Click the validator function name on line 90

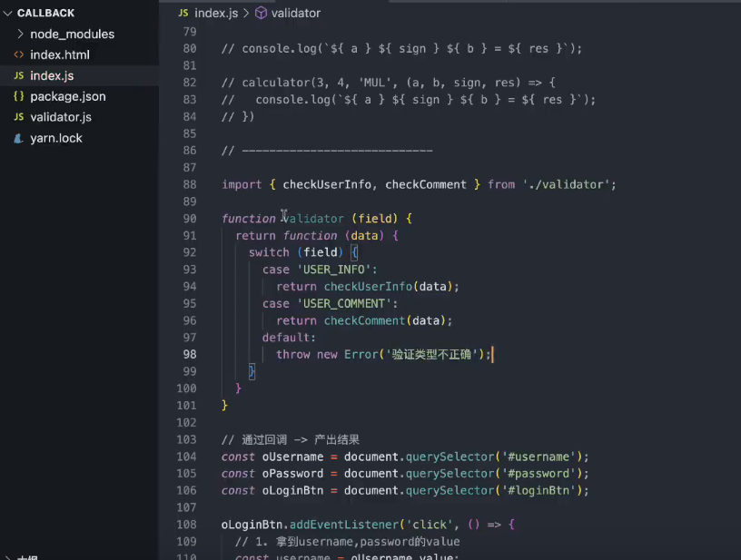[313, 219]
